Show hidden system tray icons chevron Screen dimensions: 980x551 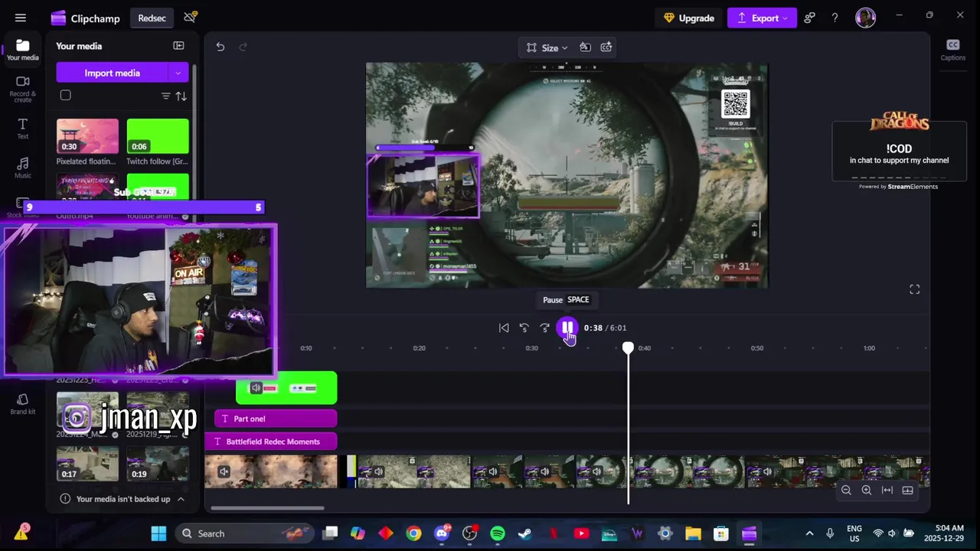point(809,533)
